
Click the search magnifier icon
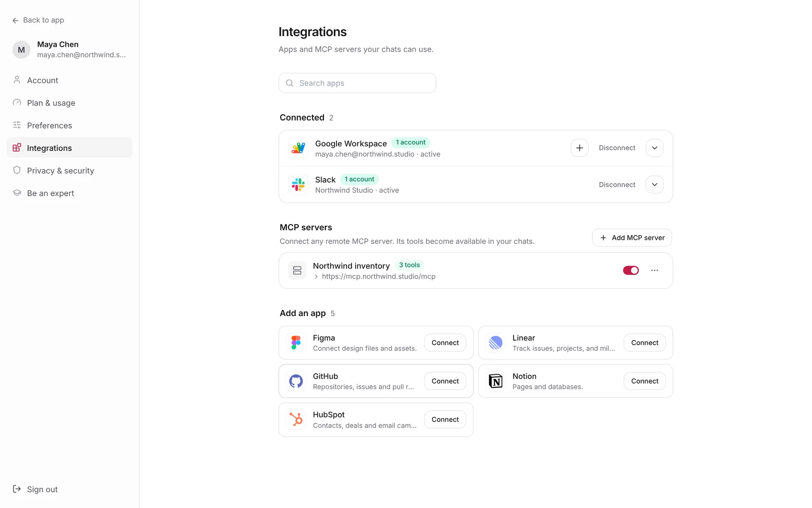(290, 83)
